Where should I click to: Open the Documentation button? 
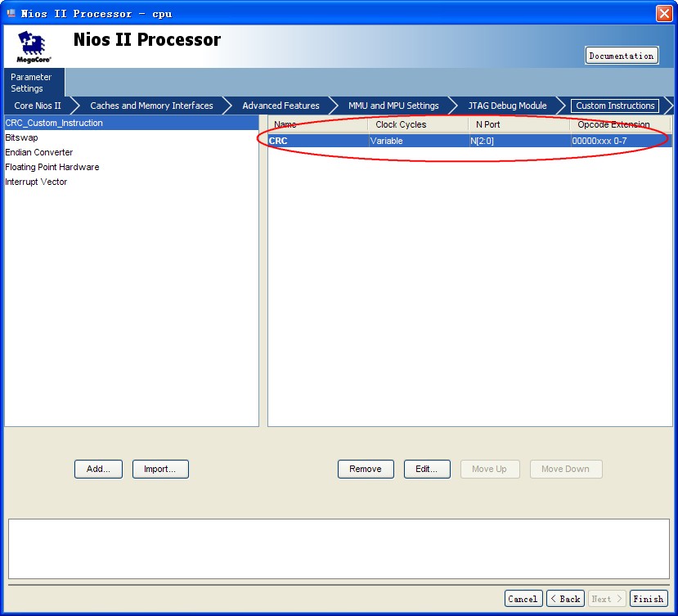pos(622,56)
